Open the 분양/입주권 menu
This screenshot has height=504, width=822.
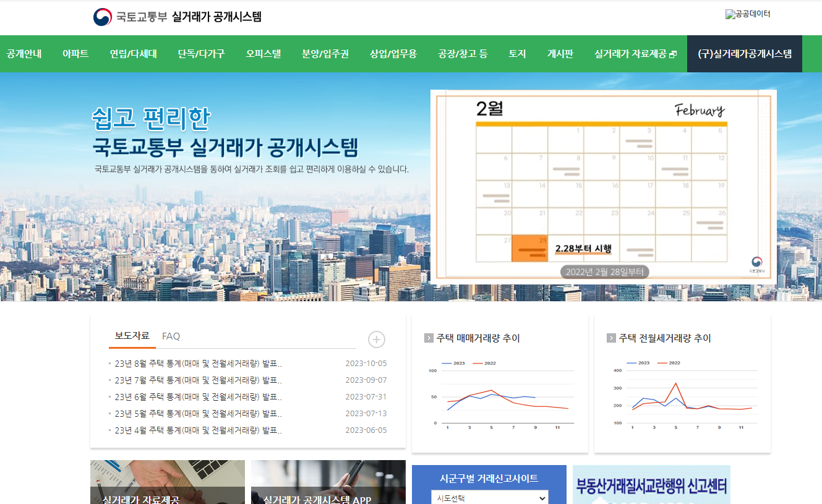tap(325, 54)
